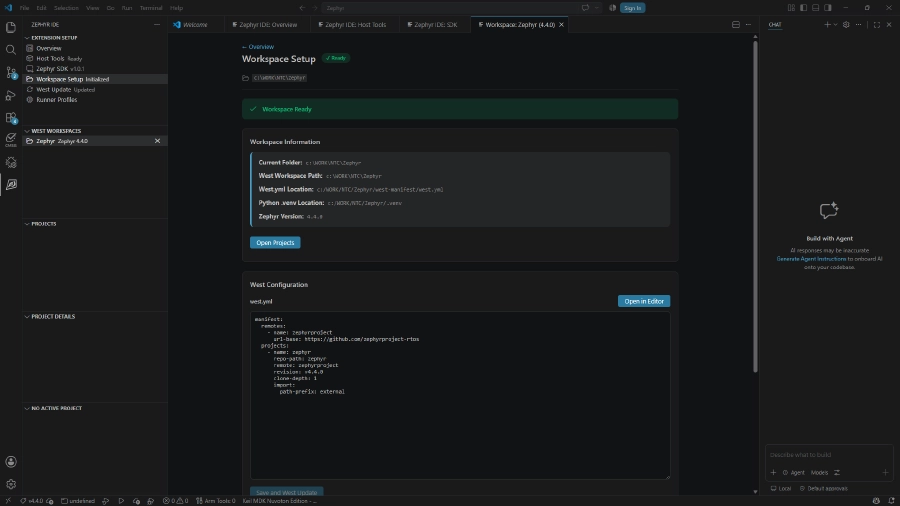Click the remote window status bar icon

(7, 501)
